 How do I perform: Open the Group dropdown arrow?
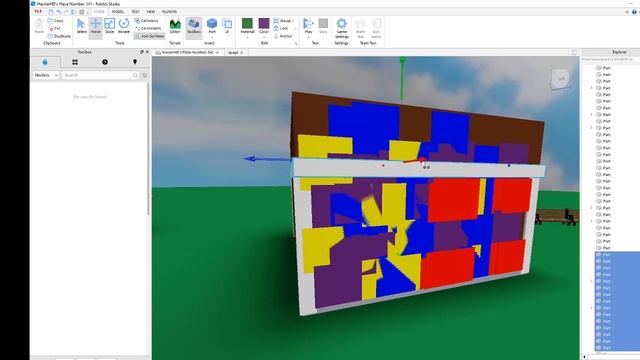coord(293,21)
